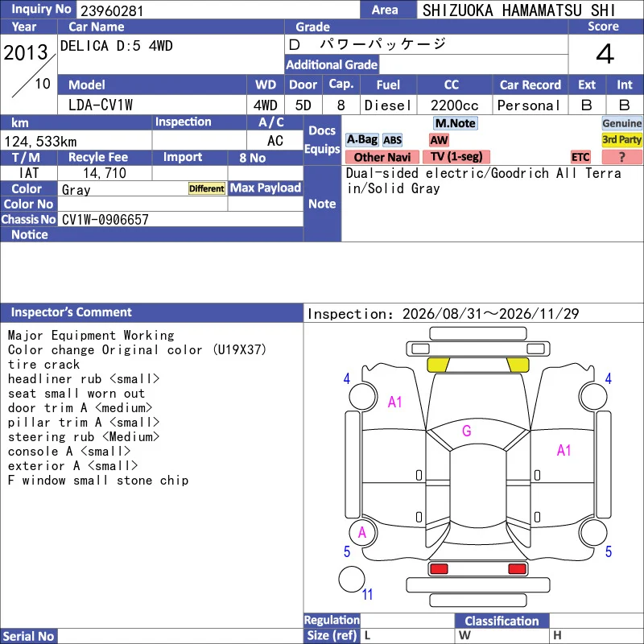Screen dimensions: 644x644
Task: Click the left yellow headlight marker
Action: point(438,365)
